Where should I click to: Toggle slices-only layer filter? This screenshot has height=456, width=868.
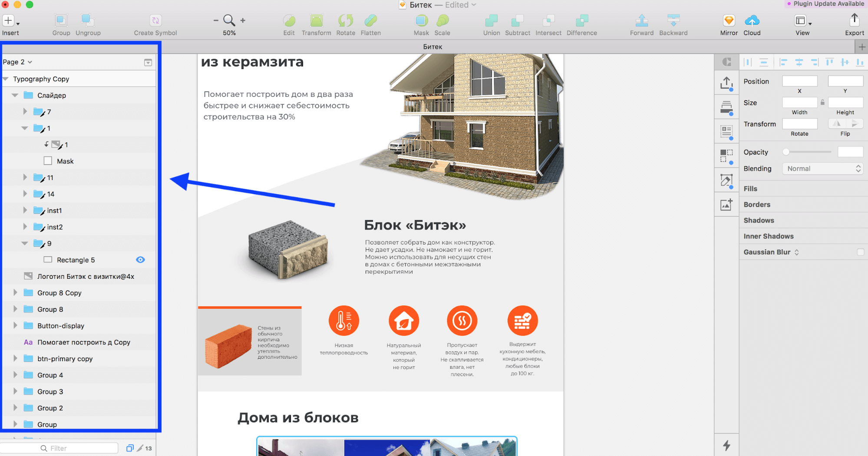pos(140,448)
